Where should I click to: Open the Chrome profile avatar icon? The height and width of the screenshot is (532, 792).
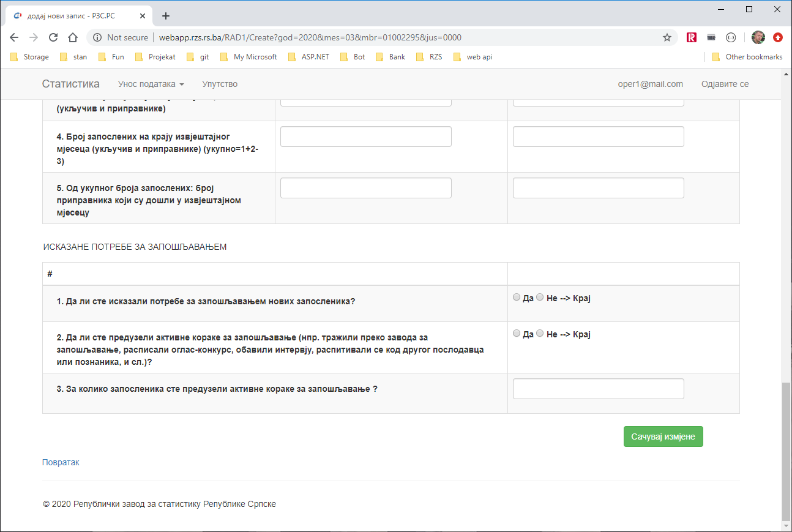[758, 37]
